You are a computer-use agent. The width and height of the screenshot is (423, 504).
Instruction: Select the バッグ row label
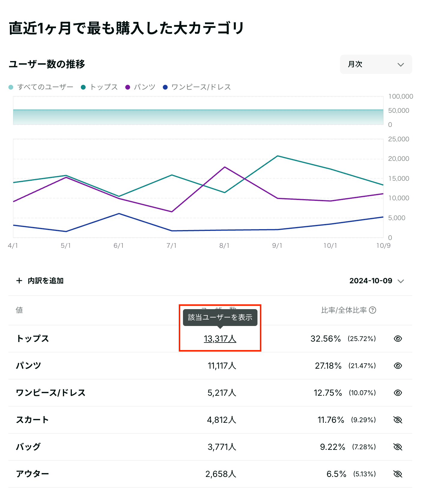coord(28,447)
